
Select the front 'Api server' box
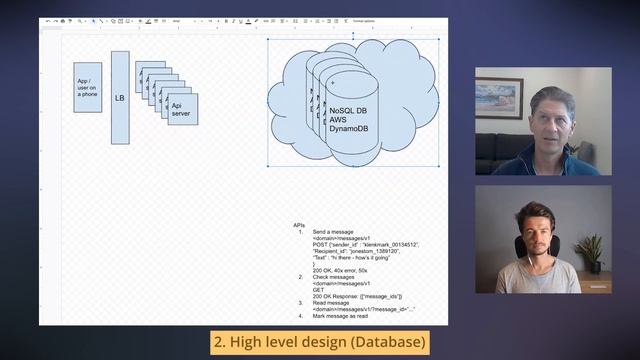(x=183, y=109)
